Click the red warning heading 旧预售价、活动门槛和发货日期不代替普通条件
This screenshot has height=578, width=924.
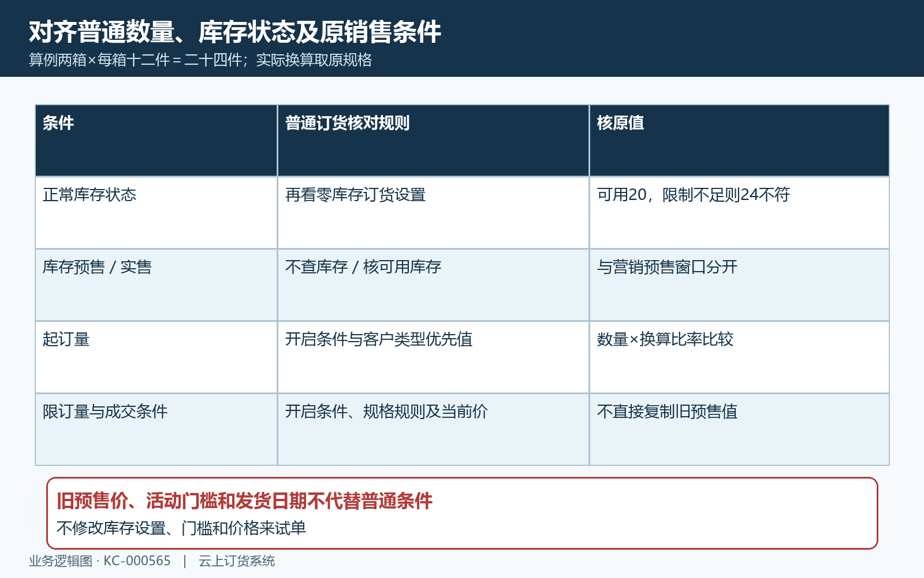click(x=244, y=501)
